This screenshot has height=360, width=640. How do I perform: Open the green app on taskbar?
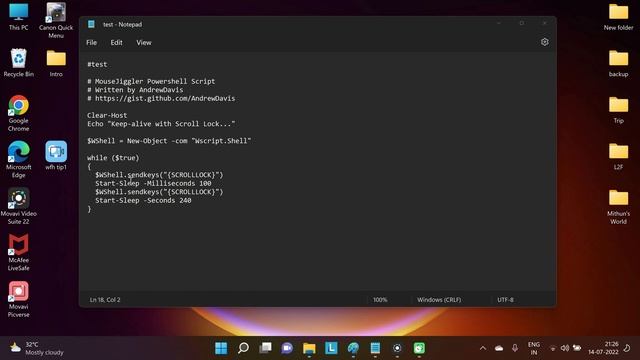click(419, 348)
